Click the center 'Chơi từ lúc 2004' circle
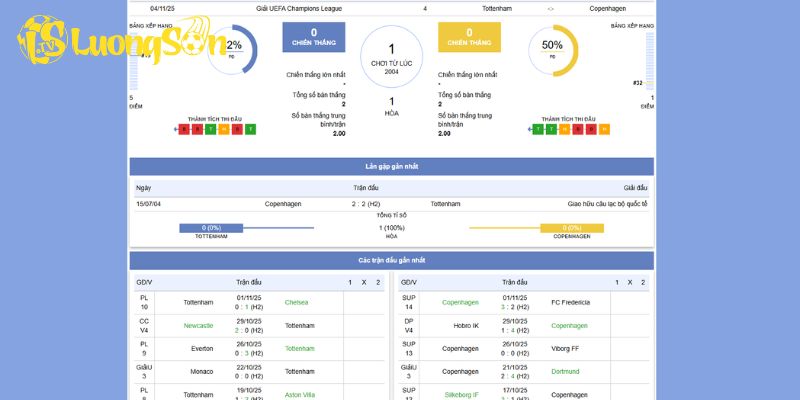 tap(391, 54)
